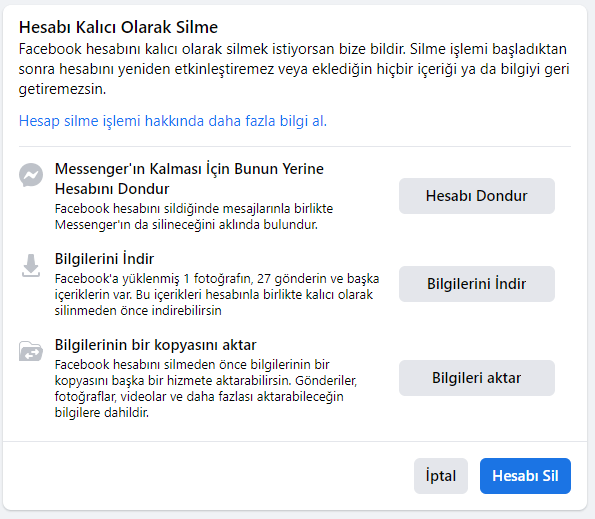Click the paragraph starting Facebook hesabını kalıcı olarak
The height and width of the screenshot is (519, 595).
pyautogui.click(x=294, y=69)
